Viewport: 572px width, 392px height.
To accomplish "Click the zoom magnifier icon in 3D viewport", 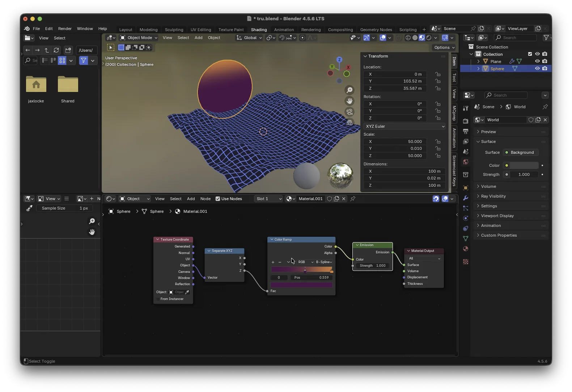I will (x=349, y=90).
